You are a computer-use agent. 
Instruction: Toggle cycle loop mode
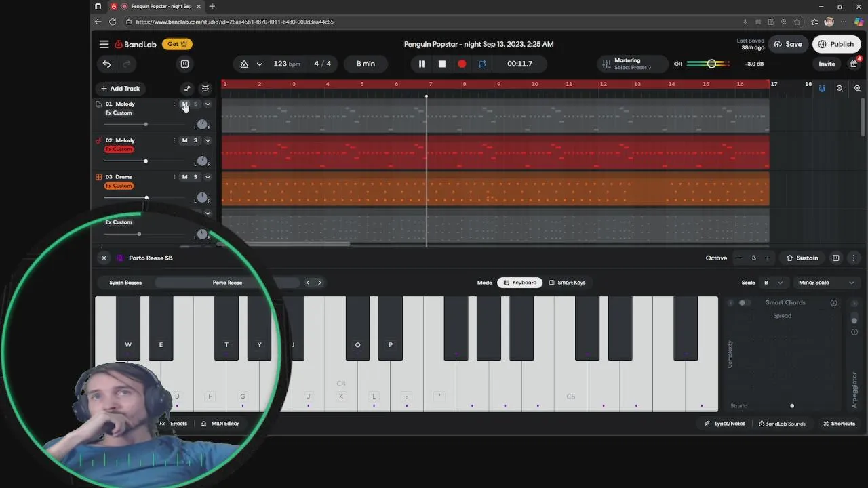click(x=482, y=64)
